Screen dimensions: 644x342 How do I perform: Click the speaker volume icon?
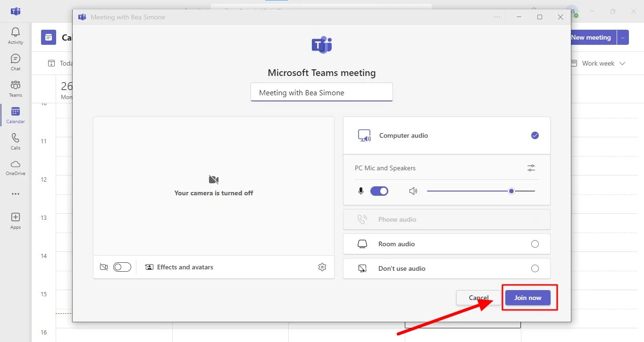[x=413, y=191]
